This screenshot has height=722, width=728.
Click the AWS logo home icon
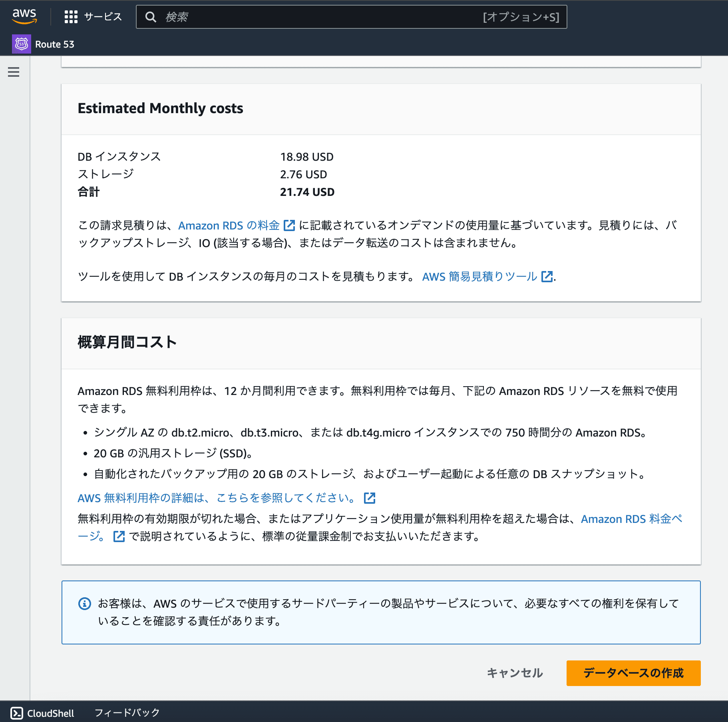point(24,16)
